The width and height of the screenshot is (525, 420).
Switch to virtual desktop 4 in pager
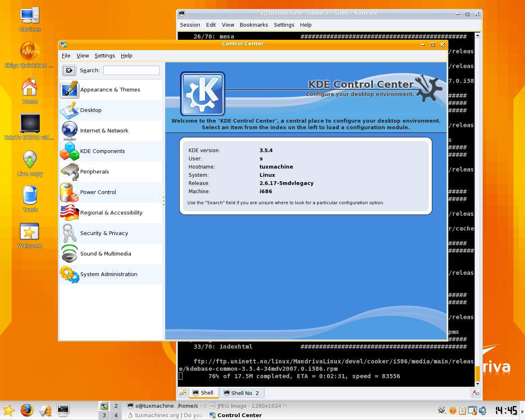pos(116,415)
